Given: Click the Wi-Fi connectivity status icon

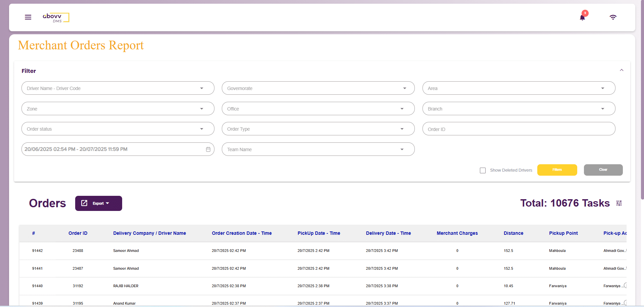Looking at the screenshot, I should click(x=613, y=17).
